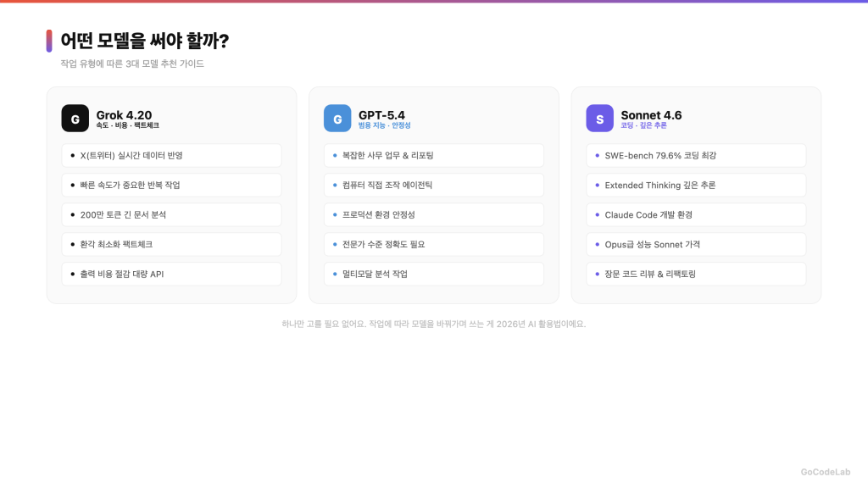Click the purple Sonnet 4.6 logo icon

click(599, 119)
